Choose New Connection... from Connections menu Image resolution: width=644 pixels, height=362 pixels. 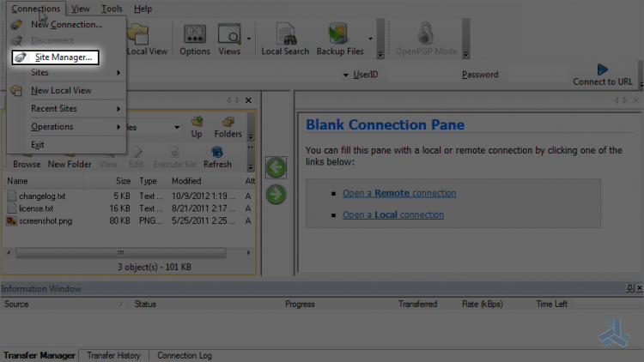pyautogui.click(x=66, y=25)
